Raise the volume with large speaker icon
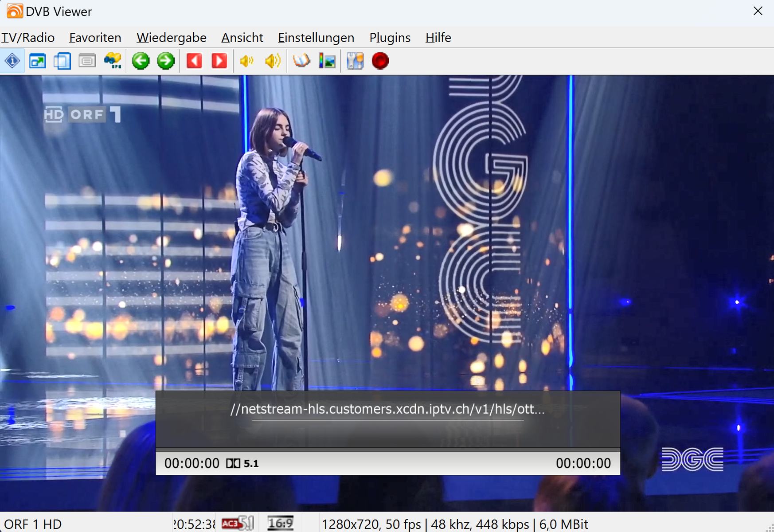774x532 pixels. [x=273, y=61]
